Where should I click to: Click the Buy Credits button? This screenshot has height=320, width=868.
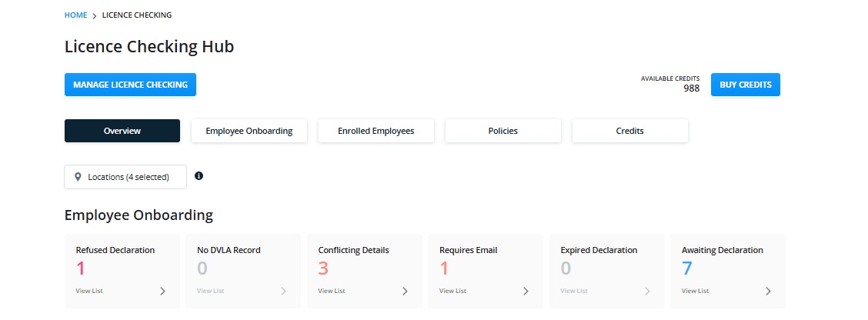pyautogui.click(x=745, y=85)
